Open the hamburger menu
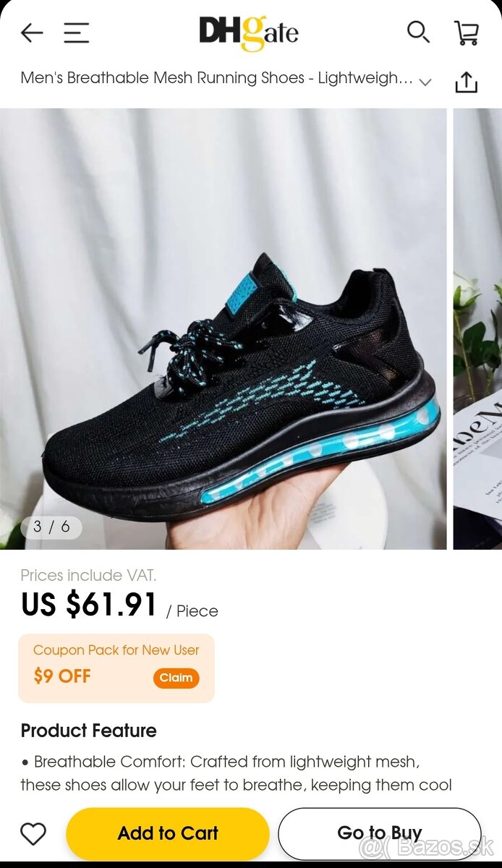The width and height of the screenshot is (502, 868). click(76, 33)
